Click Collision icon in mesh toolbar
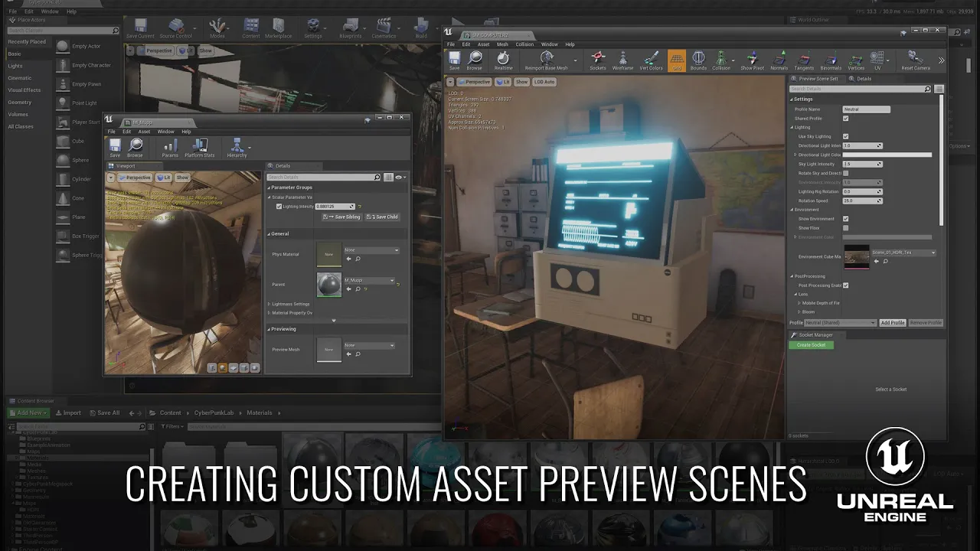 (721, 60)
